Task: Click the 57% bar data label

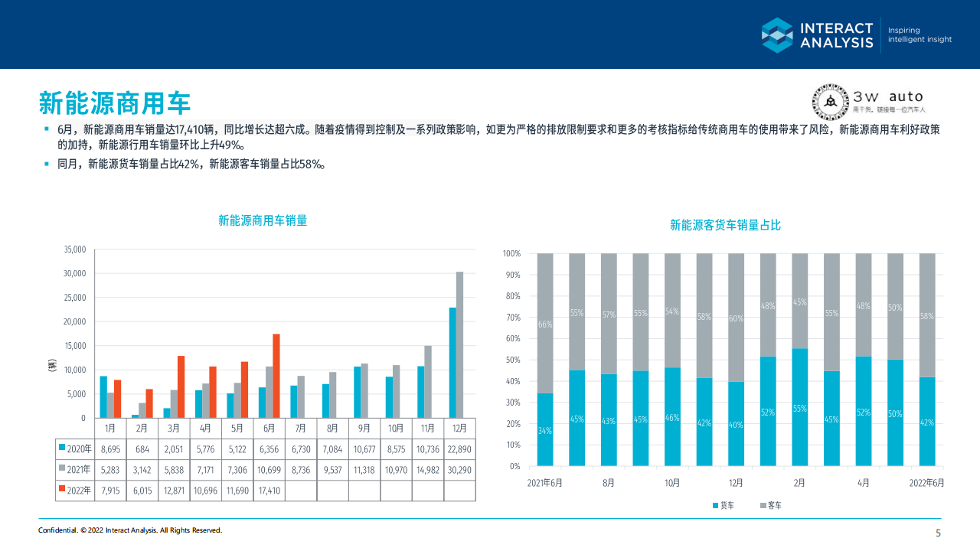Action: [609, 315]
